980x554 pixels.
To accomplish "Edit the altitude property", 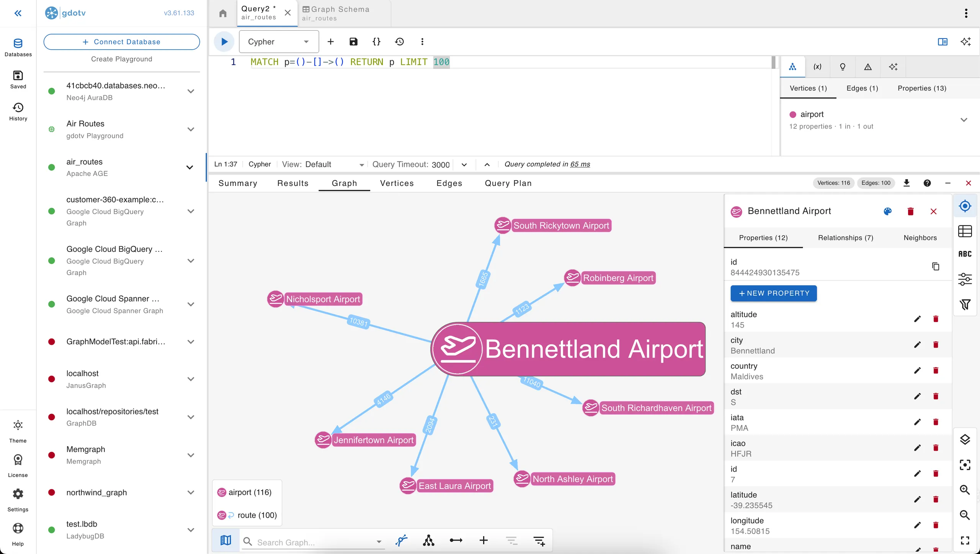I will [x=917, y=319].
